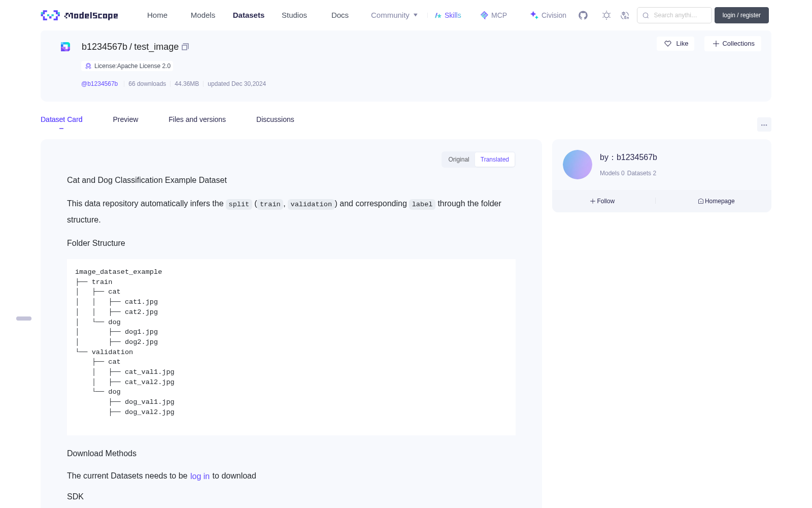
Task: Open the three-dots more options button
Action: [x=764, y=124]
